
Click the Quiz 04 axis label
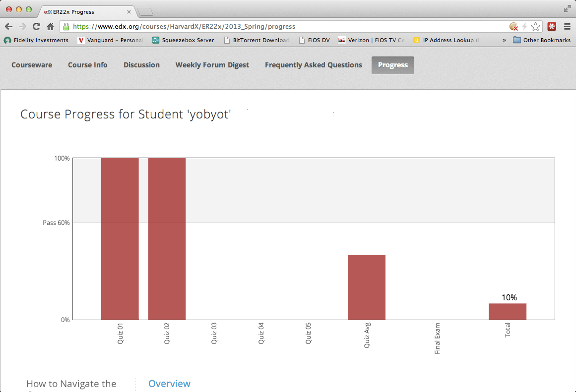[x=261, y=333]
